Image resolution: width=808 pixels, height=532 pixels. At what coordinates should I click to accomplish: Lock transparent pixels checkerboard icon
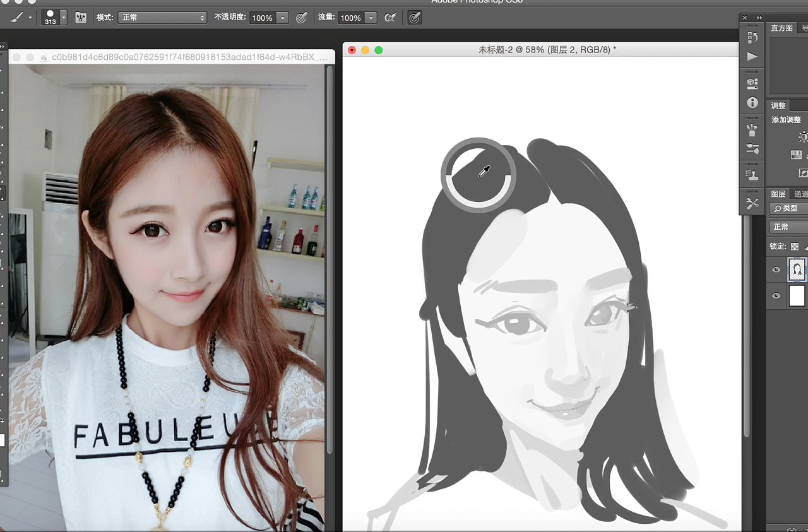point(795,247)
